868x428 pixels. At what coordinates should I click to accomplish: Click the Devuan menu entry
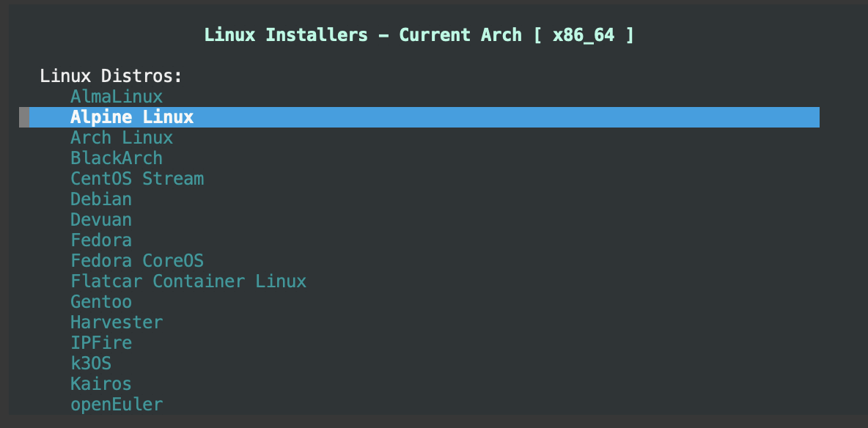pyautogui.click(x=101, y=219)
